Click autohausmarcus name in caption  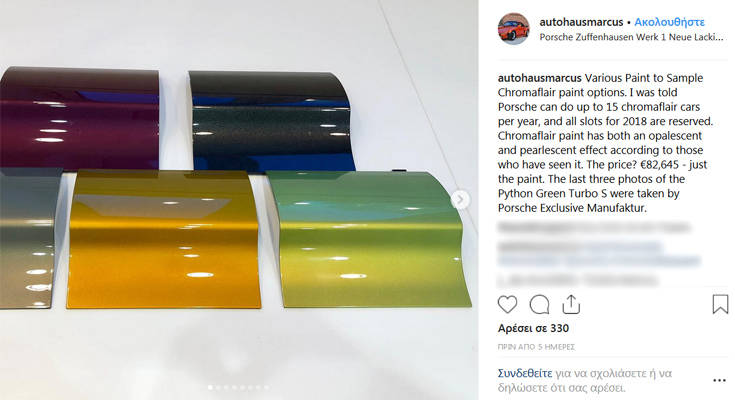click(540, 78)
